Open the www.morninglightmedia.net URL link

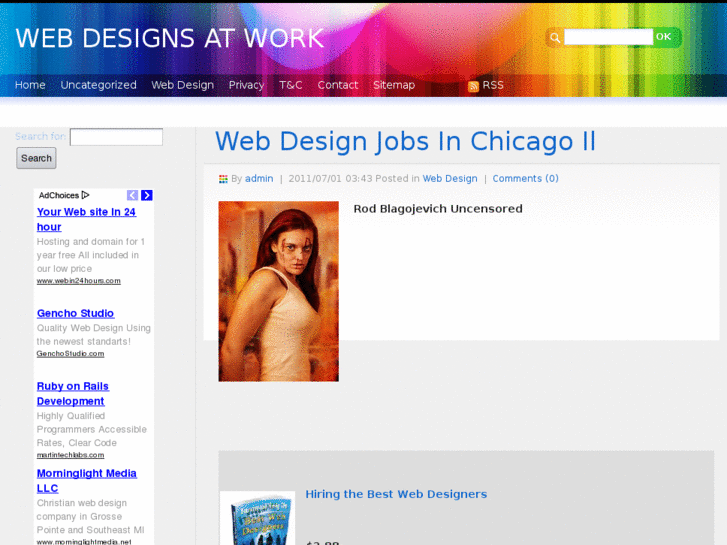point(84,542)
